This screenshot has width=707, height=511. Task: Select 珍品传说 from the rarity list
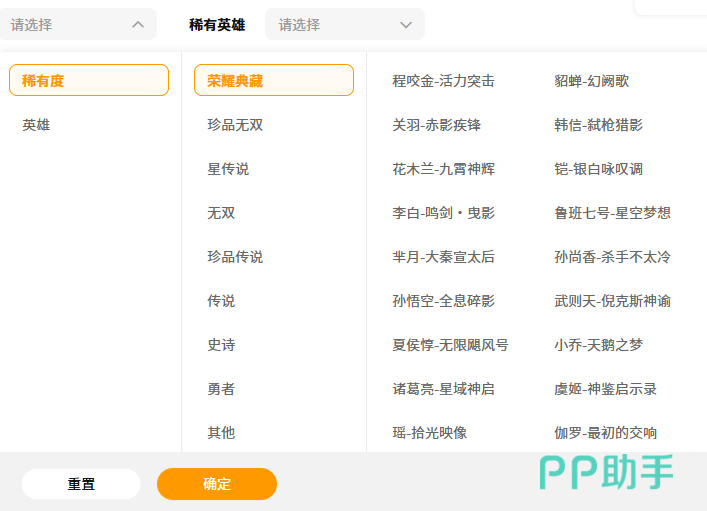[235, 257]
